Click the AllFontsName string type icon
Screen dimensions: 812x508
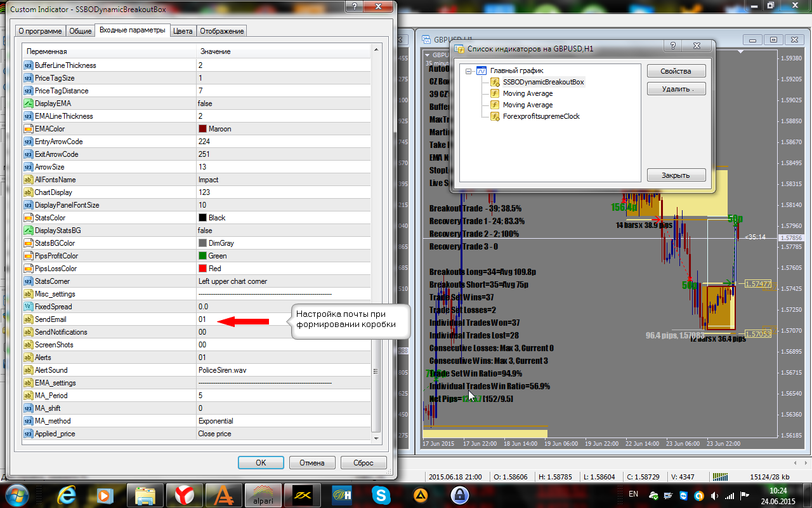click(28, 180)
